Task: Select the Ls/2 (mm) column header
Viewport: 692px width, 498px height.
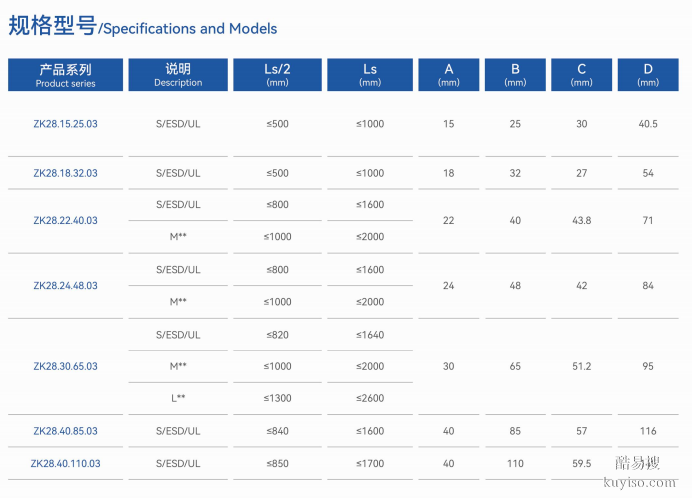Action: (x=277, y=75)
